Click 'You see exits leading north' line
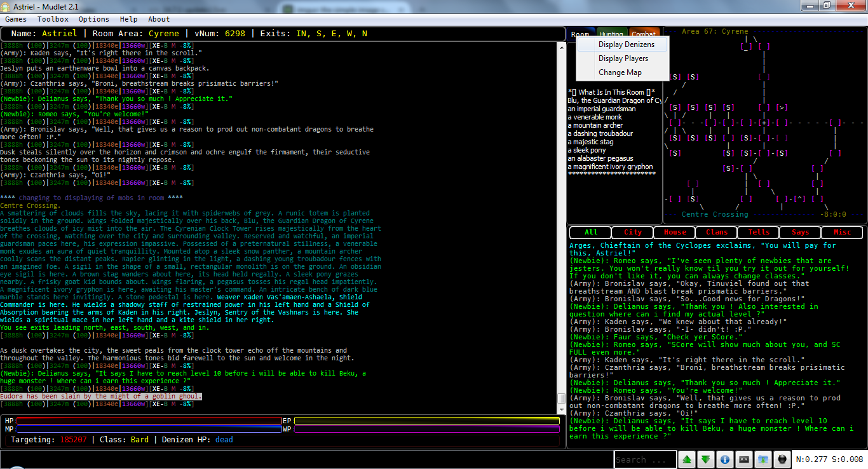Image resolution: width=868 pixels, height=469 pixels. [x=105, y=328]
